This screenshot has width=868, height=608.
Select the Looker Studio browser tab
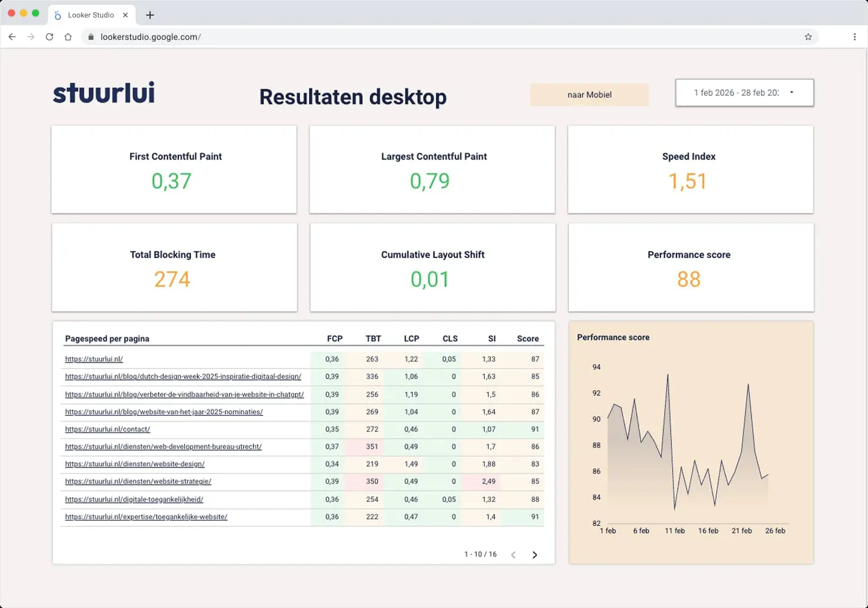[x=92, y=15]
